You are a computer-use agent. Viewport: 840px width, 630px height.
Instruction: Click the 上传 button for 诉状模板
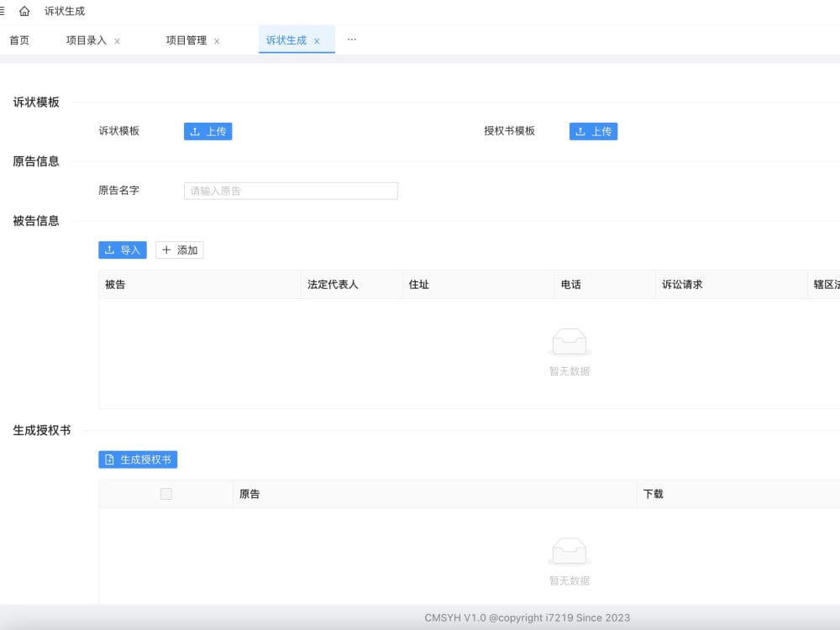click(x=208, y=131)
